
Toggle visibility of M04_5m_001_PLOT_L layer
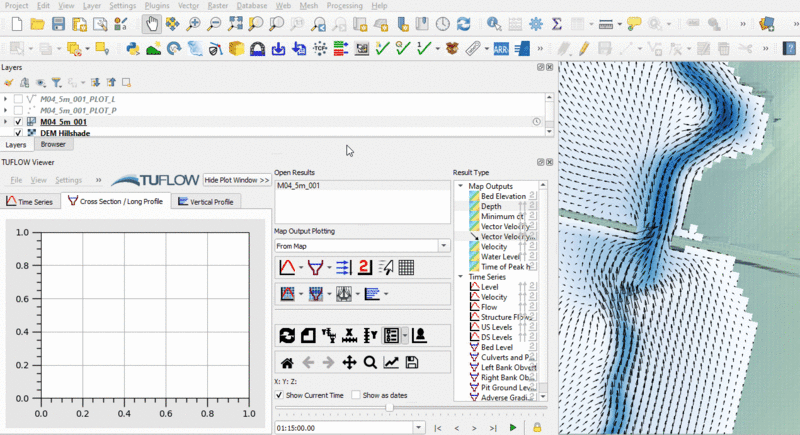(x=18, y=99)
